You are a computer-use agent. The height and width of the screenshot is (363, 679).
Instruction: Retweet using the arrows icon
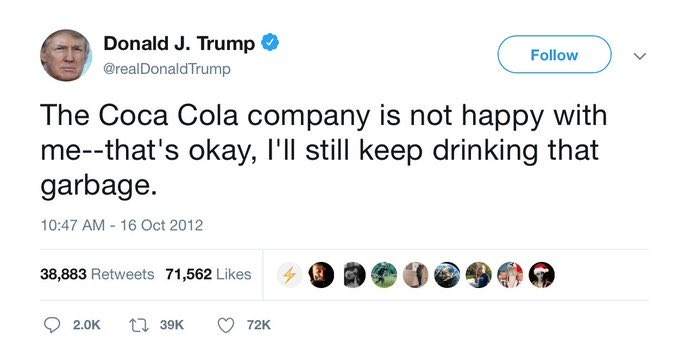[x=139, y=325]
